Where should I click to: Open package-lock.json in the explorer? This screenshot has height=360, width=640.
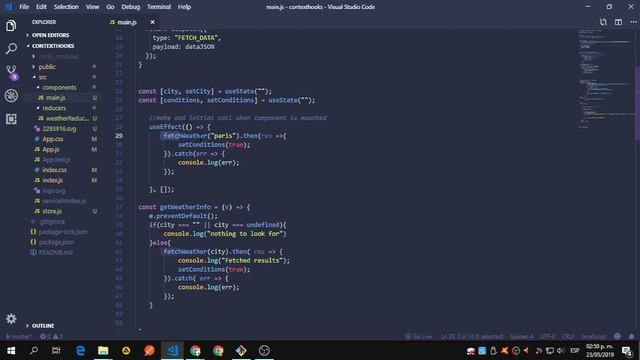[62, 232]
